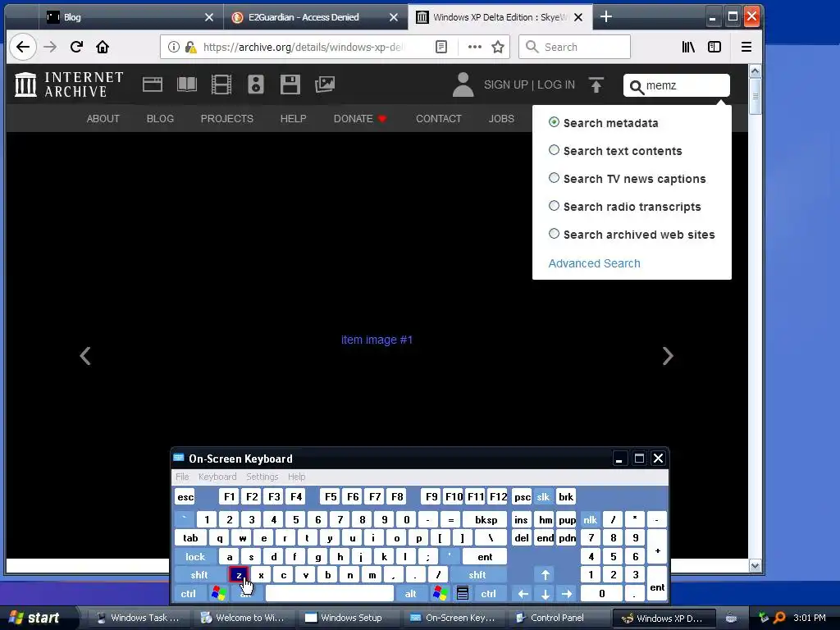Open Internet Archive audio speaker icon
This screenshot has width=840, height=630.
click(x=256, y=84)
